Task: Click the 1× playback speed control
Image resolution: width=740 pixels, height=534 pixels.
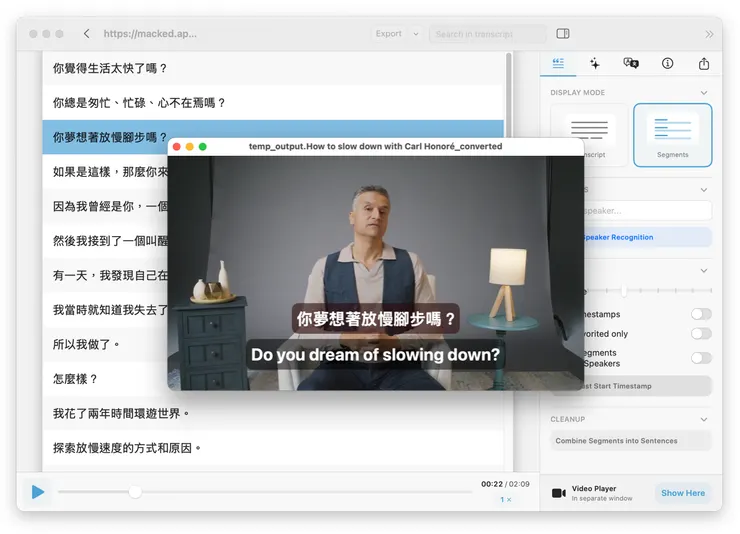Action: click(x=505, y=500)
